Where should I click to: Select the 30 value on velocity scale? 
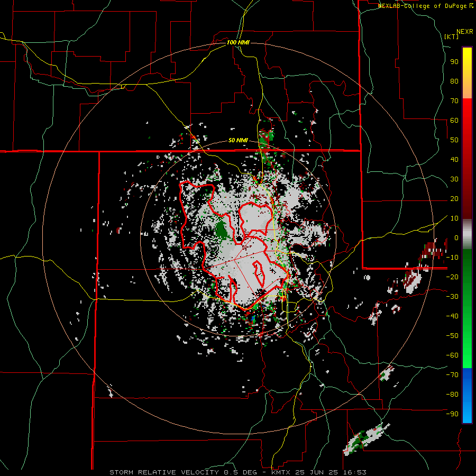click(454, 179)
